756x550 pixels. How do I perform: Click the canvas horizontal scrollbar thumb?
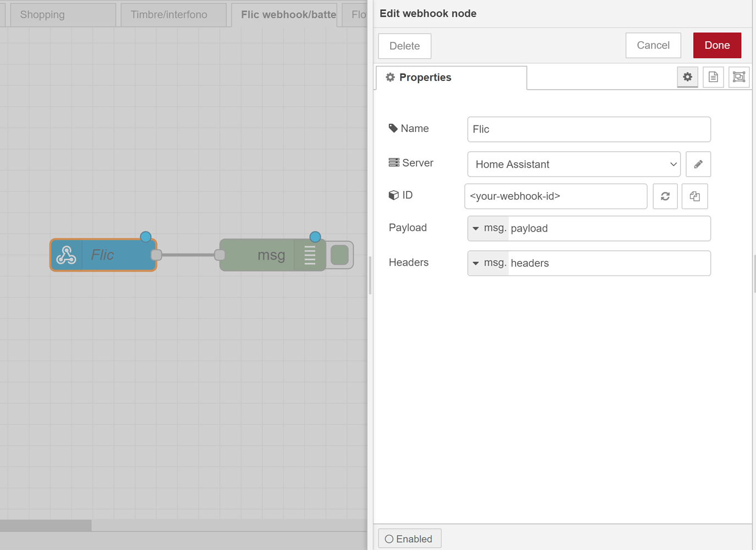46,525
